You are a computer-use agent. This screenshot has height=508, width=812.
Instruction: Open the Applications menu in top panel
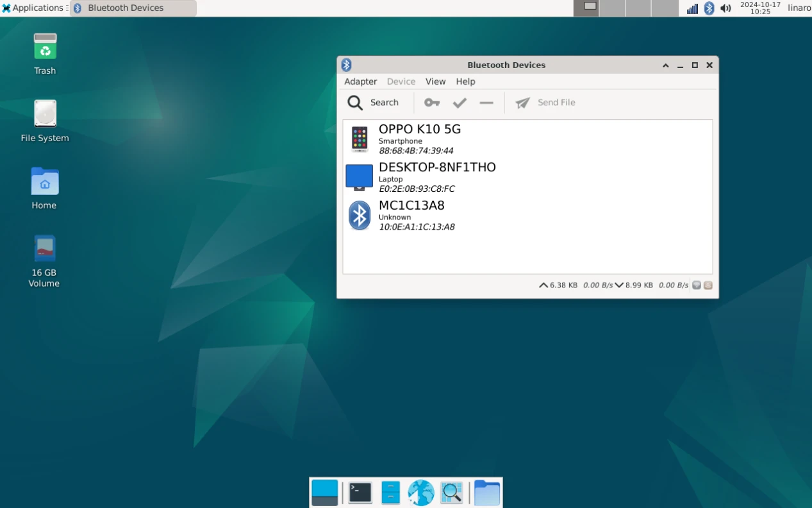pyautogui.click(x=33, y=8)
